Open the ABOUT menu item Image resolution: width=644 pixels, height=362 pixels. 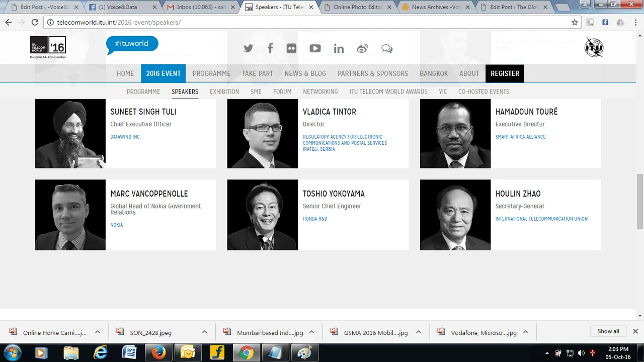(469, 73)
